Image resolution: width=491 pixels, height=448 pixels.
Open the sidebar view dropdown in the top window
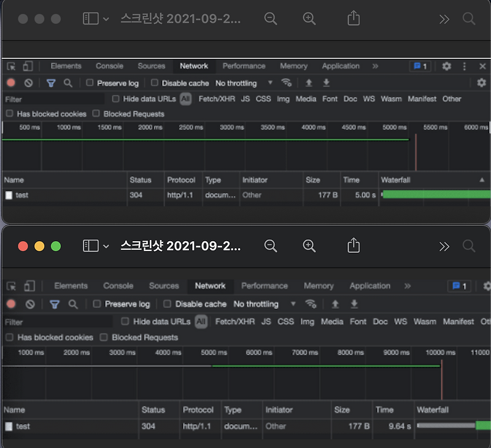tap(106, 19)
